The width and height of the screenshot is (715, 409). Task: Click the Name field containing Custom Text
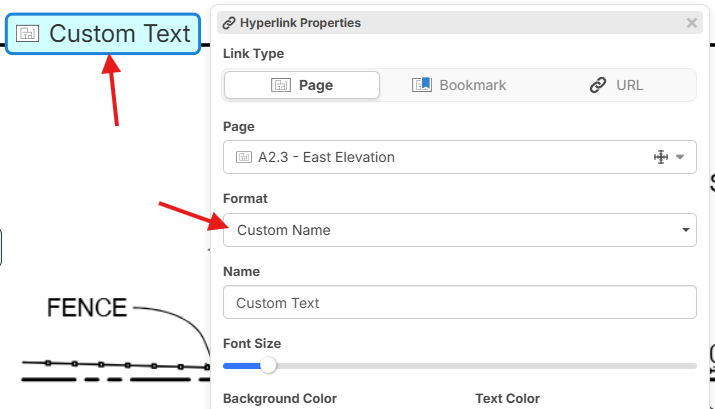tap(459, 302)
